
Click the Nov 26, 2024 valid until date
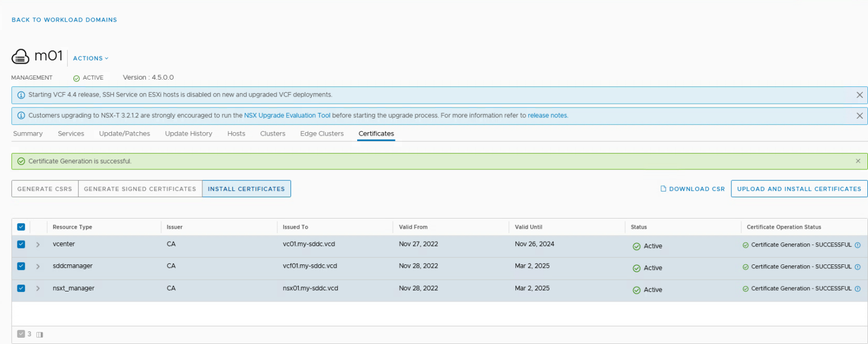(x=534, y=244)
